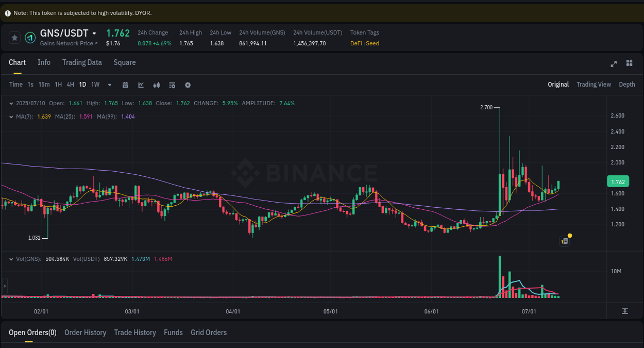Viewport: 644px width, 348px height.
Task: Open the Gains Network Price link
Action: (x=67, y=43)
